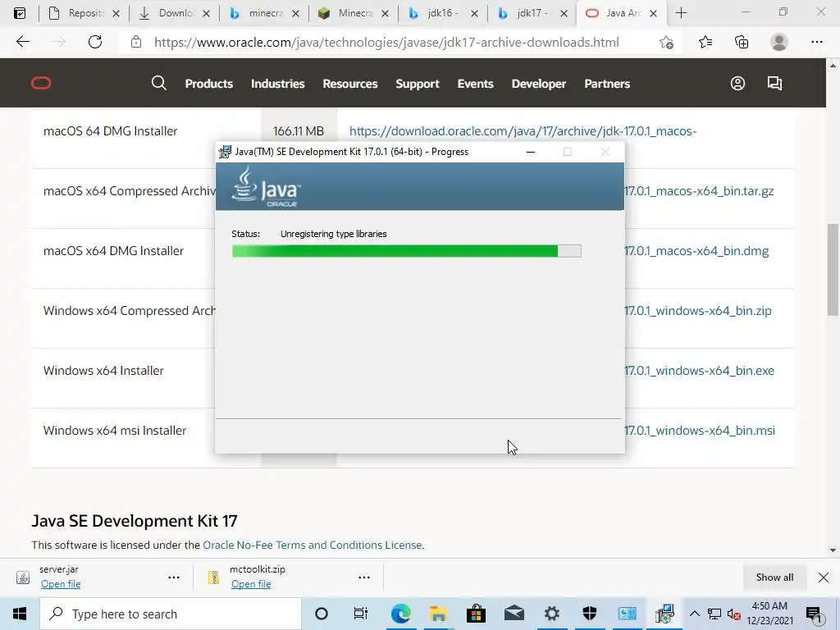Open Microsoft Store from taskbar
This screenshot has width=840, height=630.
(476, 614)
